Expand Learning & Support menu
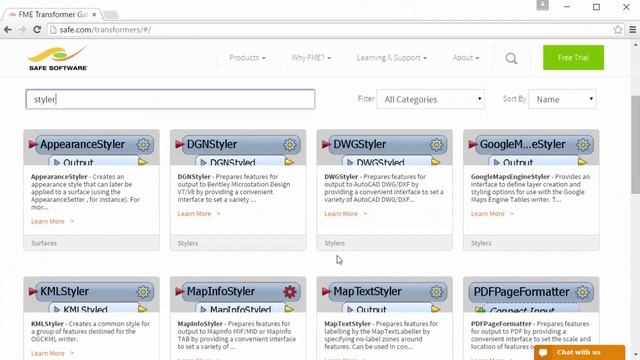Viewport: 640px width, 360px height. [391, 58]
